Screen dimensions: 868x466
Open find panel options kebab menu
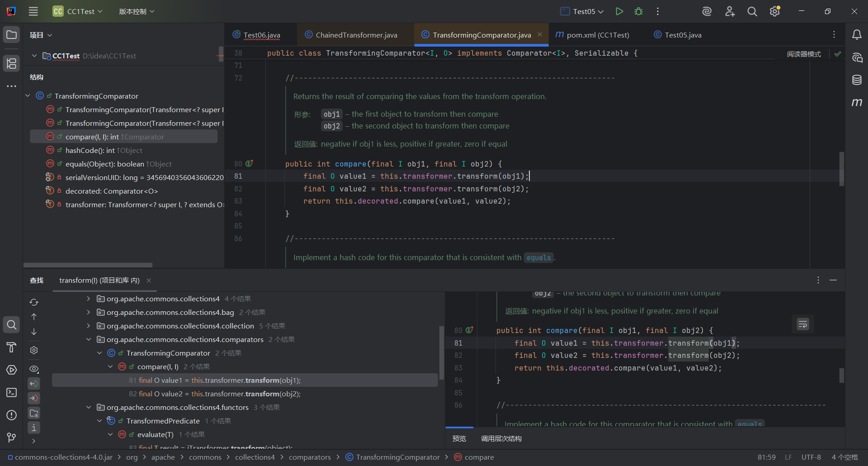tap(818, 281)
